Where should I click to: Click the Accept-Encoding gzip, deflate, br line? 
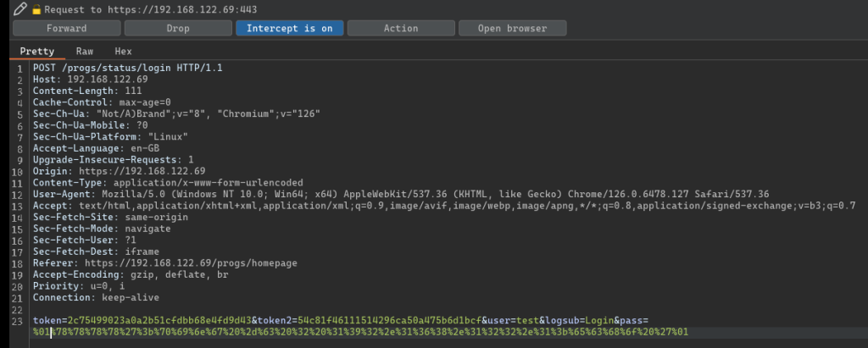(131, 275)
